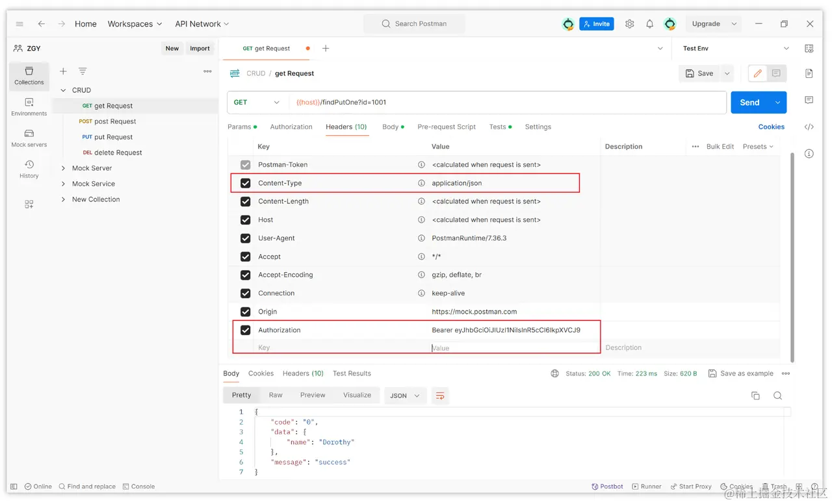Click info icon beside Content-Type header
Viewport: 832px width, 504px height.
pos(421,183)
